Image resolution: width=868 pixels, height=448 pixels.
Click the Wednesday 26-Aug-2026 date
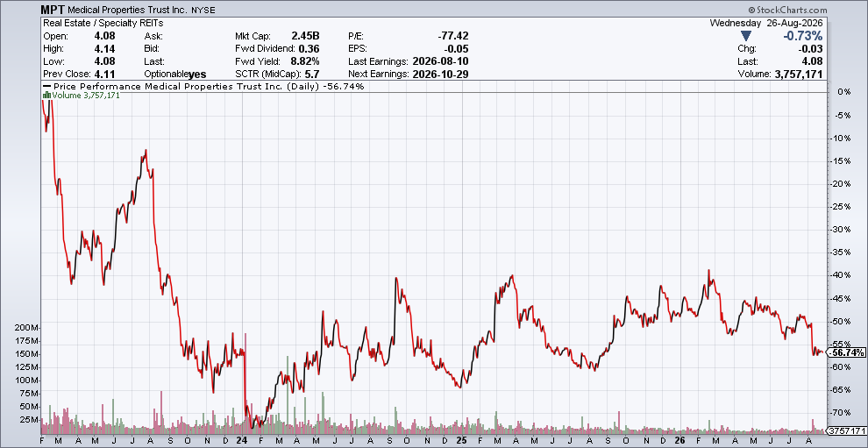point(766,24)
